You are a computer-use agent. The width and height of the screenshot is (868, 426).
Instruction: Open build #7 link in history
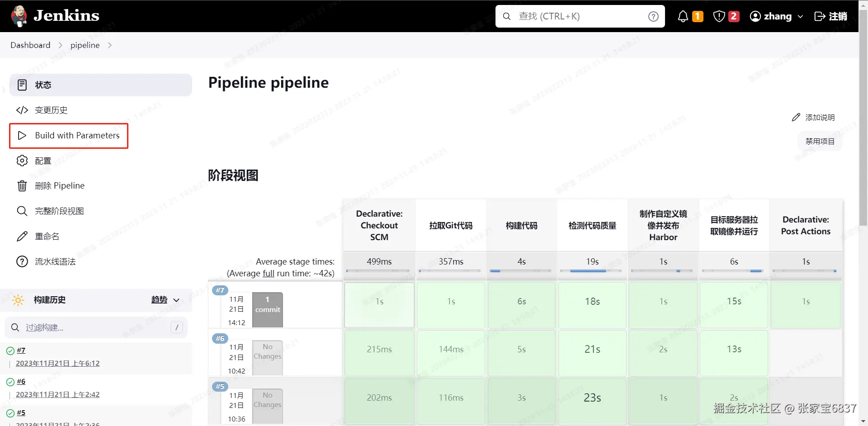click(21, 350)
